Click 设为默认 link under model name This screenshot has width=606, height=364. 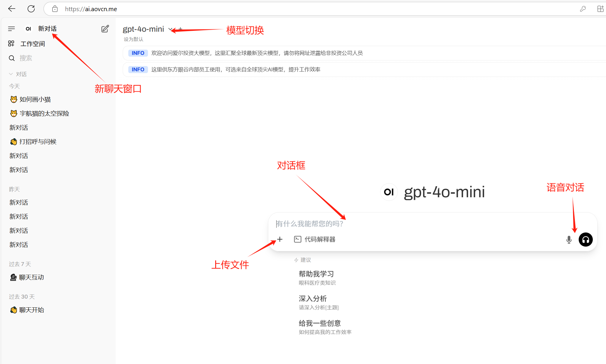[133, 39]
